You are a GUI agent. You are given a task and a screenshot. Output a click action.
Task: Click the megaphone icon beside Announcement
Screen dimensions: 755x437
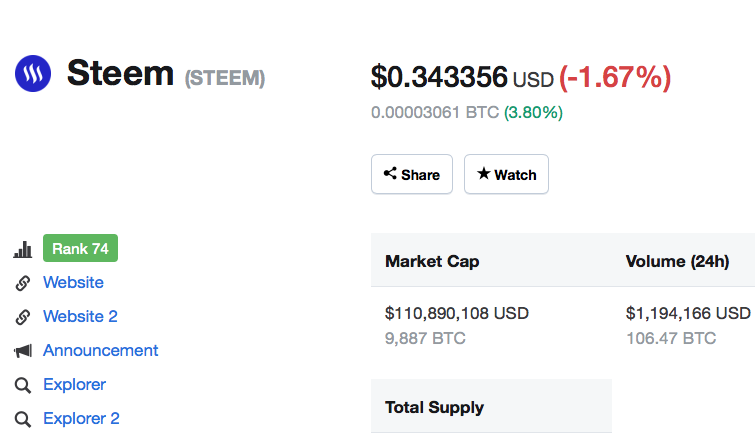click(x=23, y=351)
